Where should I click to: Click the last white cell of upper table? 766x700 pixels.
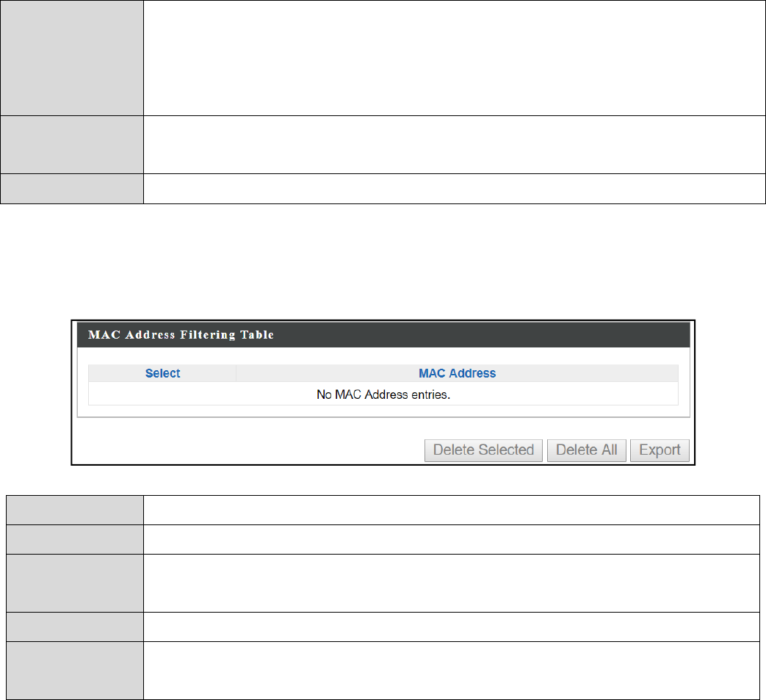pos(455,189)
